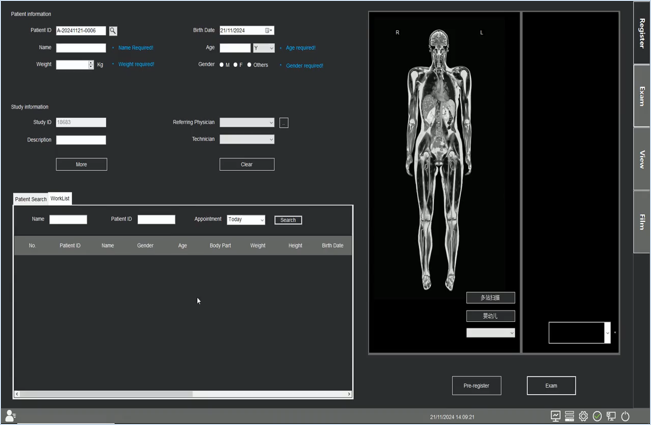Screen dimensions: 651x425
Task: Open the system monitor icon in status bar
Action: pos(556,416)
